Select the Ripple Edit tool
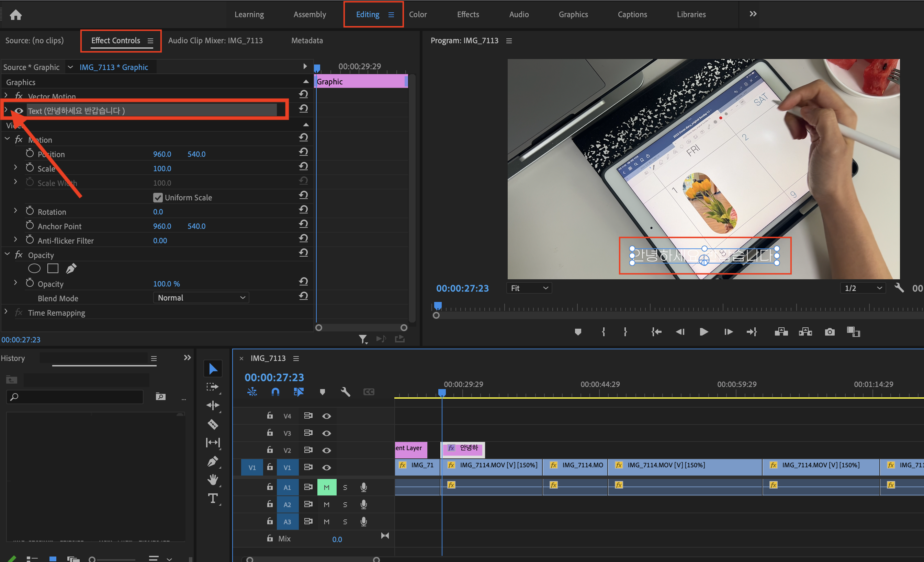The height and width of the screenshot is (562, 924). [x=213, y=406]
